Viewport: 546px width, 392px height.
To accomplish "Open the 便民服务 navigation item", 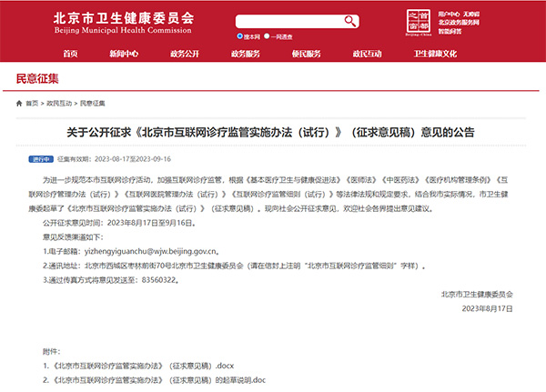I will pos(306,54).
